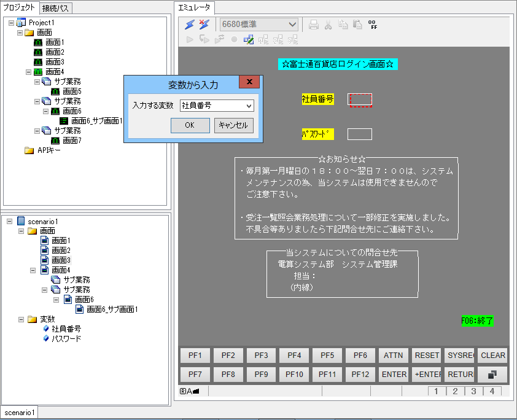Click the scissors cut icon
This screenshot has height=420, width=517.
[x=328, y=25]
